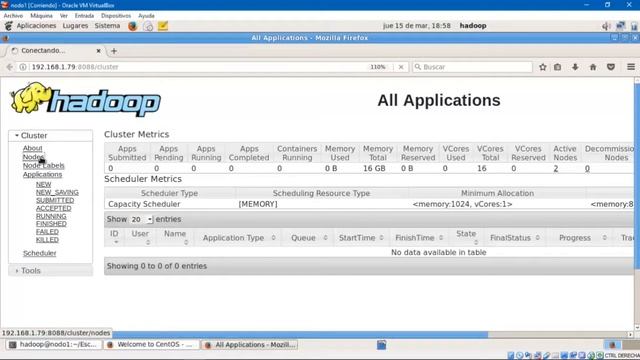Filter applications by RUNNING state

(x=51, y=216)
